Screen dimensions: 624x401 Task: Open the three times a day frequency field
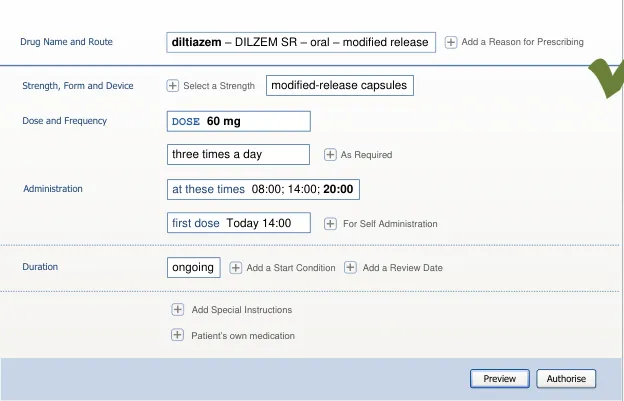tap(238, 155)
